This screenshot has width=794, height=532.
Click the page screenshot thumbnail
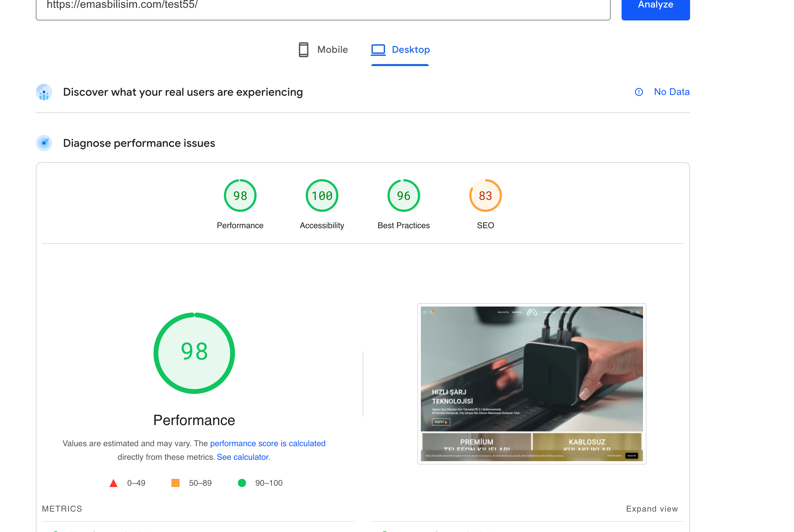tap(532, 384)
